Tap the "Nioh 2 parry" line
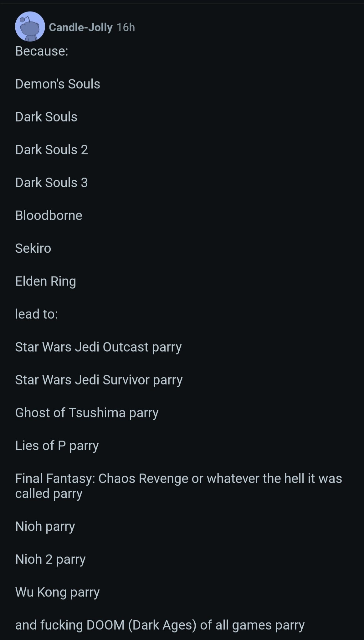The image size is (364, 640). click(50, 559)
